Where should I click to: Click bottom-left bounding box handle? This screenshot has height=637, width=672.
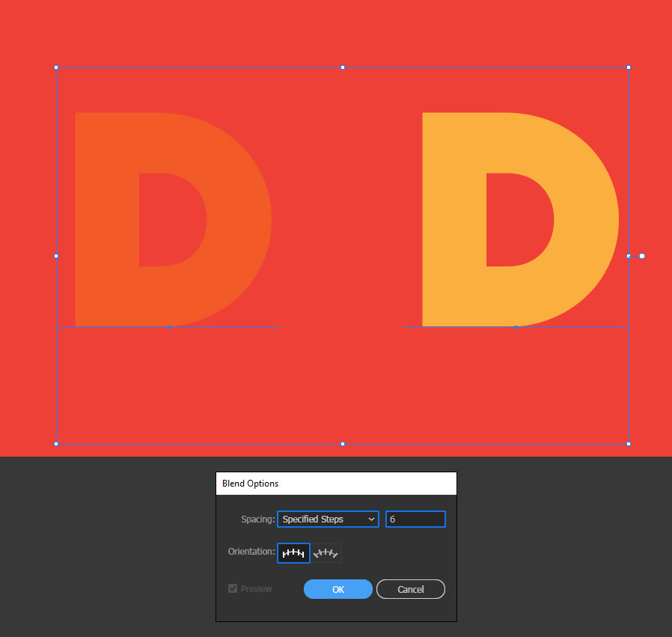56,444
